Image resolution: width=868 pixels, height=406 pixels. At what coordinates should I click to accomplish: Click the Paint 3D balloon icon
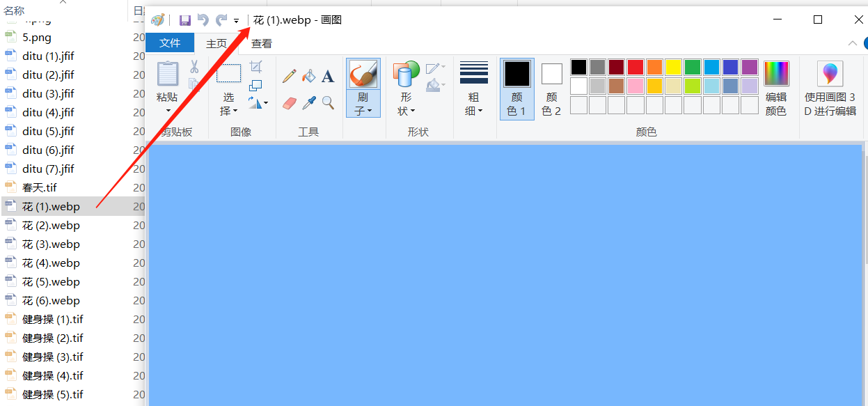(x=830, y=74)
